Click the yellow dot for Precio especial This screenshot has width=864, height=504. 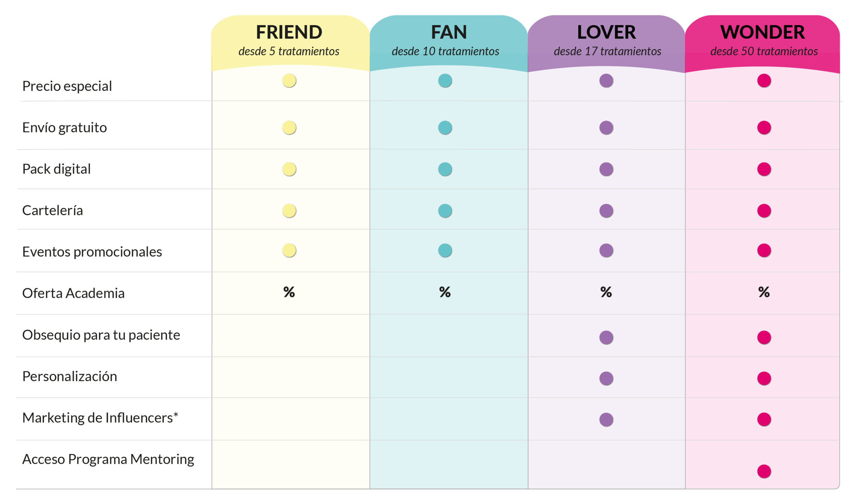tap(289, 81)
